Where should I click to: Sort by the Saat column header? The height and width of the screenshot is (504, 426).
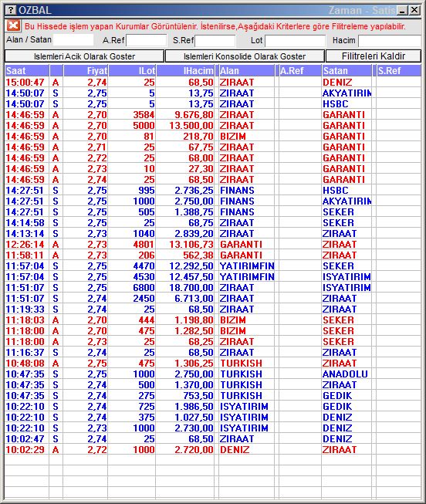pyautogui.click(x=27, y=71)
